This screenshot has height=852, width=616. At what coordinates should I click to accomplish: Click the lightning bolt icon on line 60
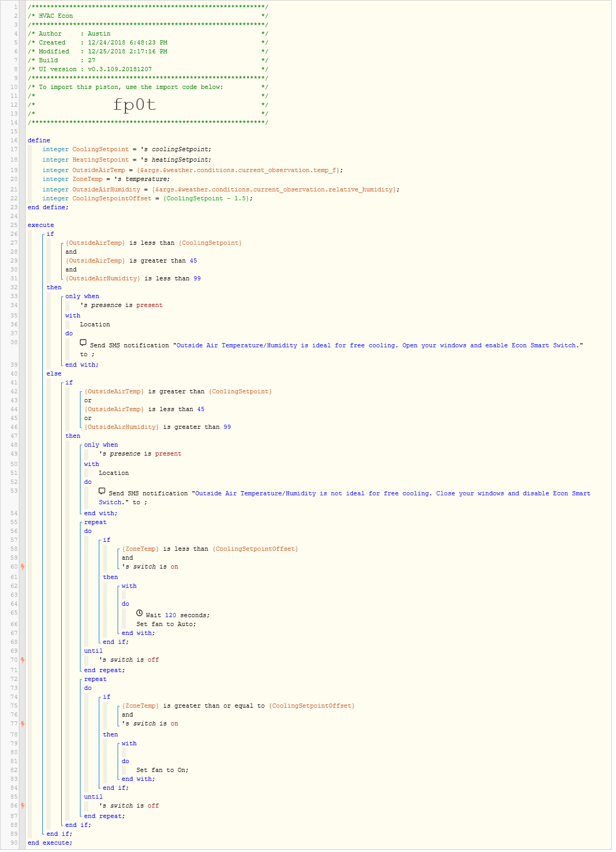pos(23,566)
